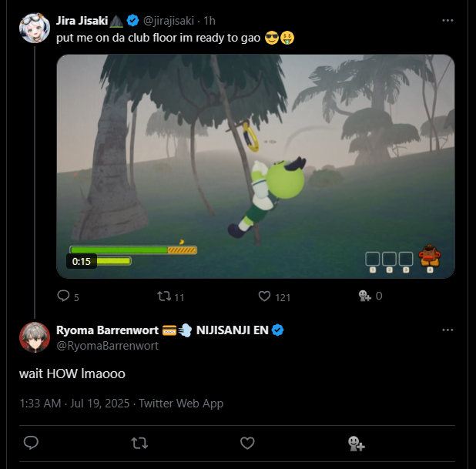
Task: Open Ryoma Barrenwort's profile picture
Action: [35, 337]
